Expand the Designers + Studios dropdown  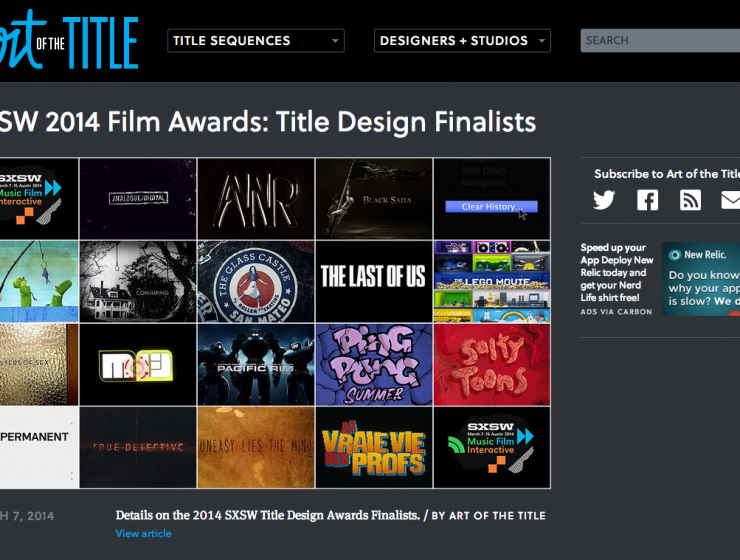(462, 41)
